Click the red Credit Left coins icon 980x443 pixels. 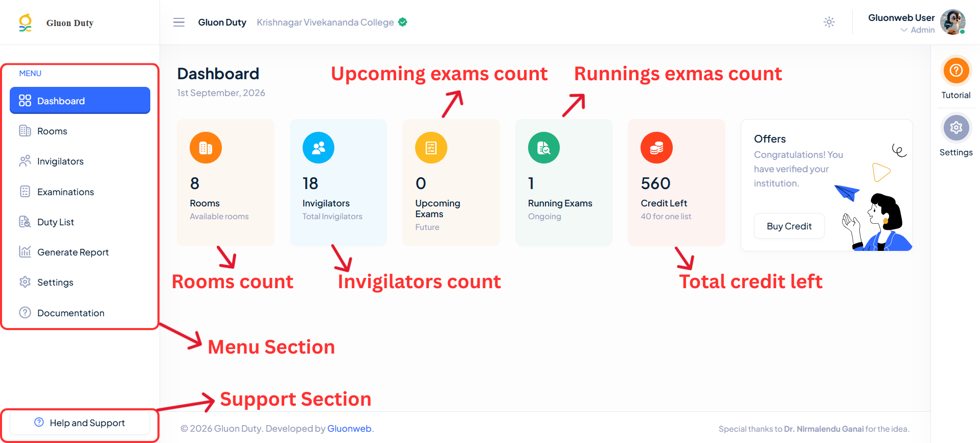click(656, 148)
